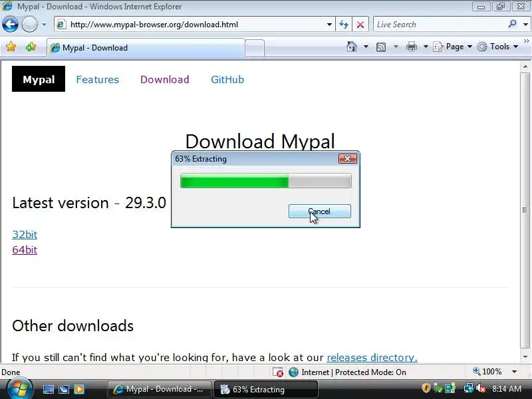
Task: Cancel the extraction in the dialog
Action: (x=320, y=211)
